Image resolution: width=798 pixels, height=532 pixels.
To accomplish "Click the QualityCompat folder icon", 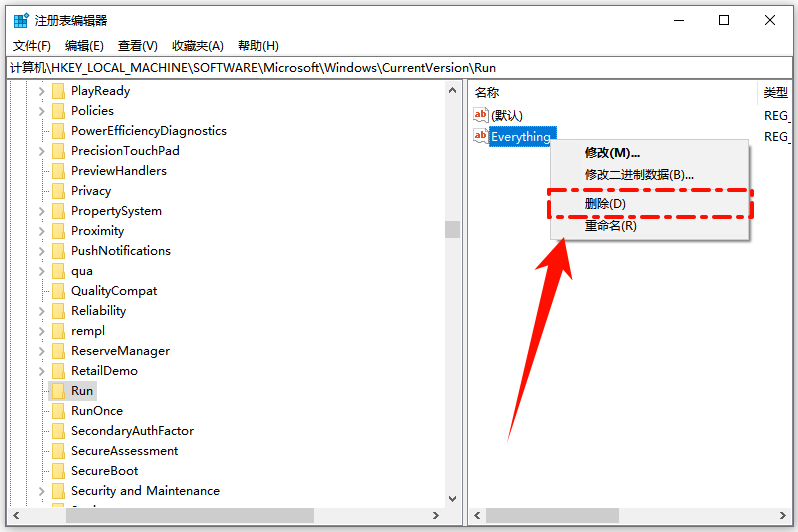I will point(59,291).
